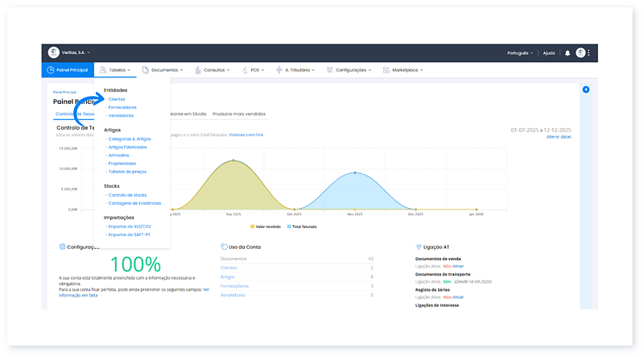Viewport: 644px width, 357px height.
Task: Click the Alterar datas link
Action: (558, 137)
